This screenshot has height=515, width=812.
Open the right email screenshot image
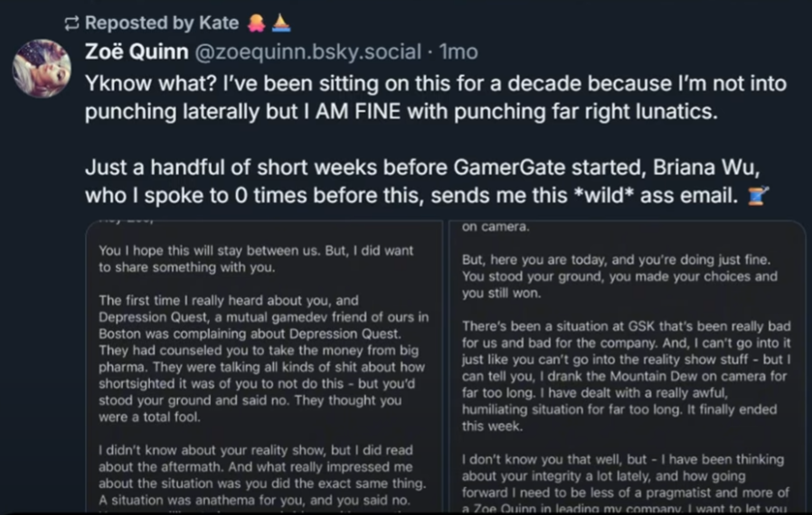(x=628, y=367)
